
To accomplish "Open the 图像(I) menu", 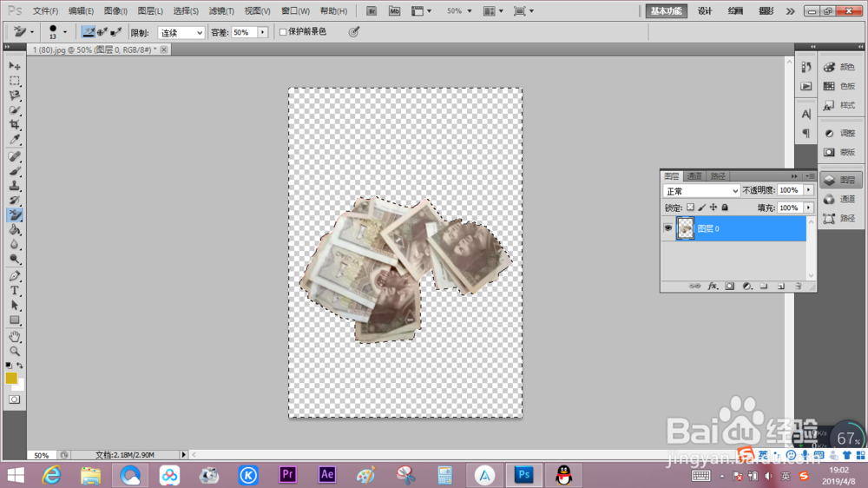I will click(x=115, y=11).
